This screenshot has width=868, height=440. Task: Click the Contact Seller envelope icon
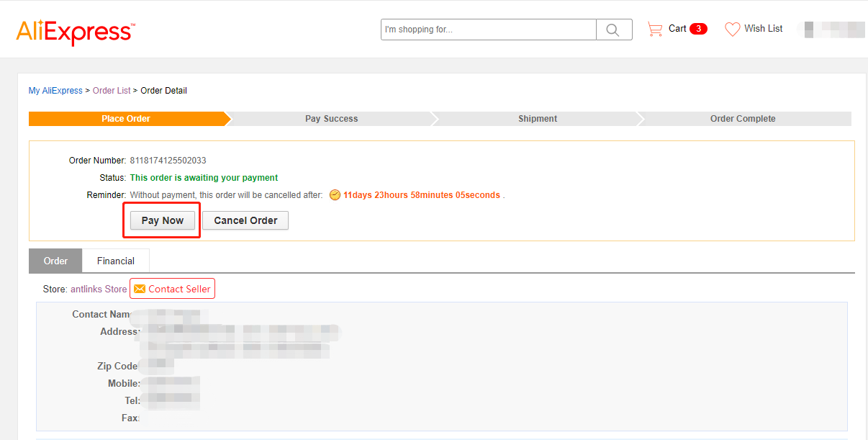click(x=140, y=289)
